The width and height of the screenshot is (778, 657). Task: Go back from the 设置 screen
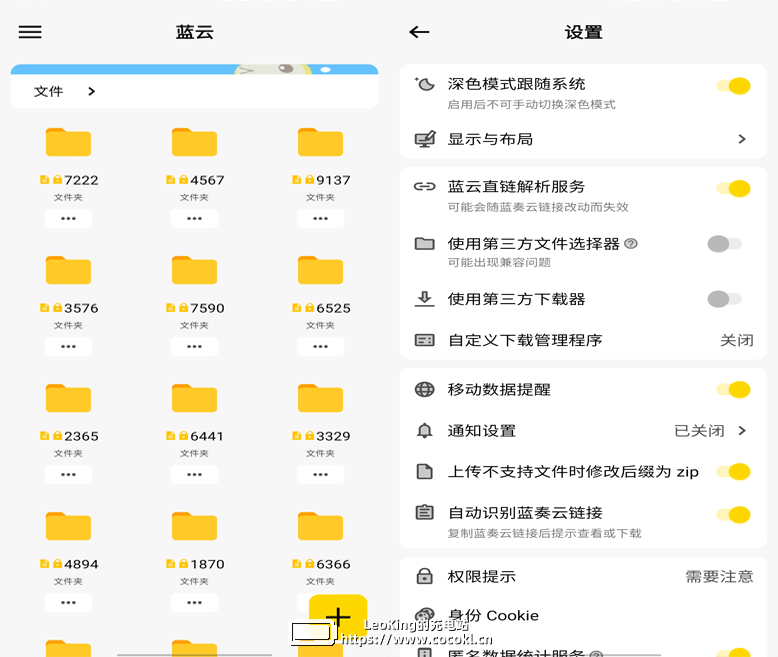(x=419, y=32)
